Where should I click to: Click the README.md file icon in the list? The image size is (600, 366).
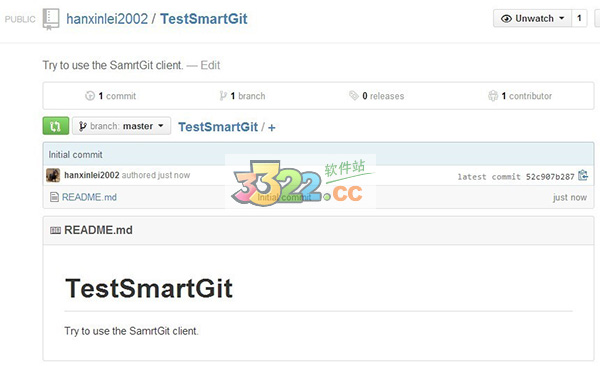coord(54,197)
